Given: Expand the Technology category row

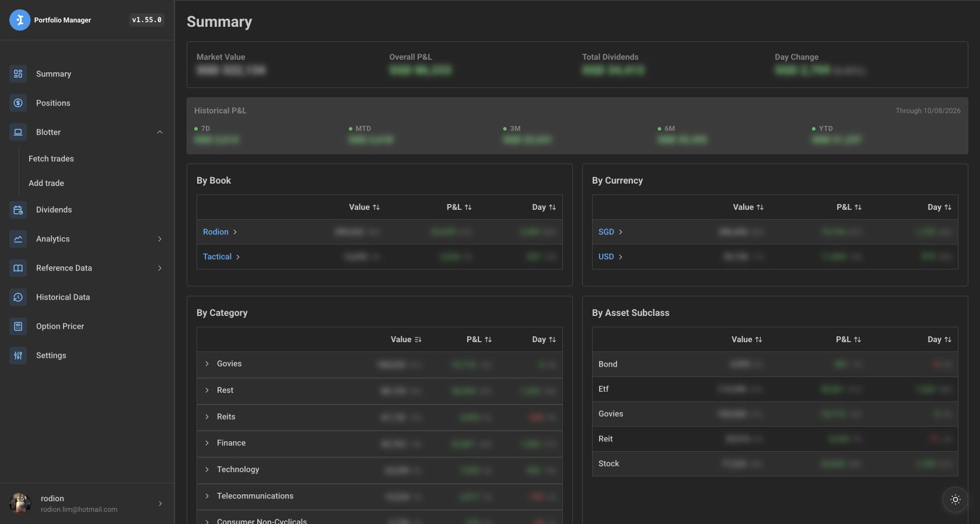Looking at the screenshot, I should coord(206,470).
